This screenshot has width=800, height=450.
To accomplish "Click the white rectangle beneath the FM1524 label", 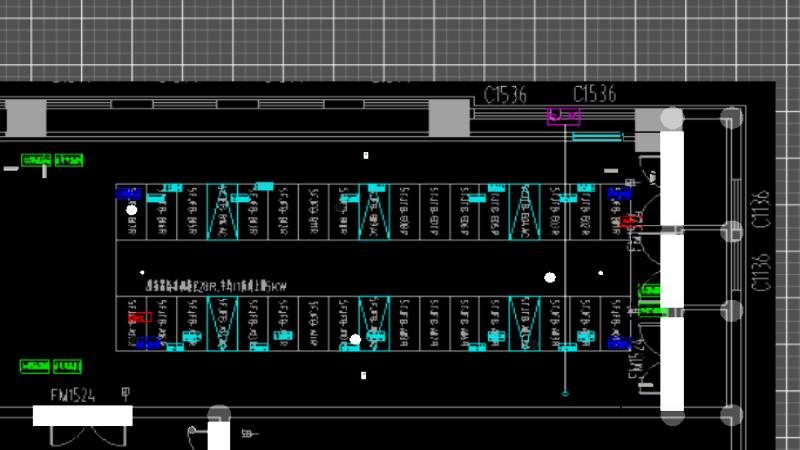I will [82, 415].
